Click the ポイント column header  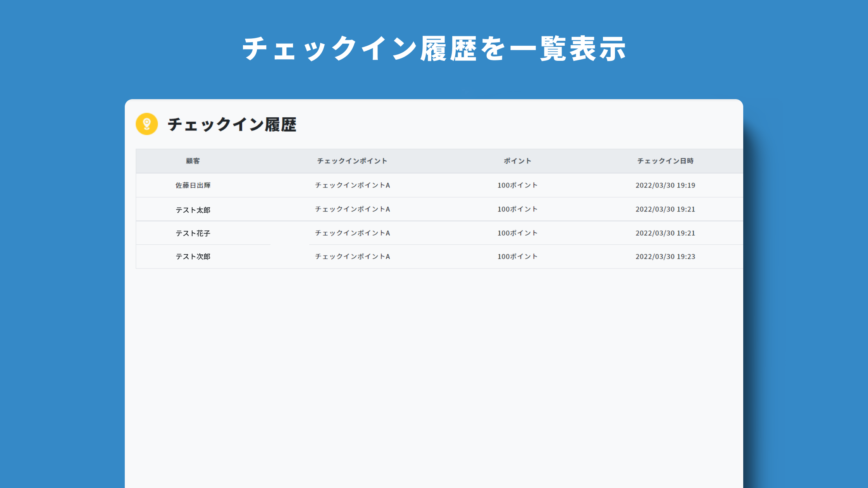pyautogui.click(x=517, y=161)
